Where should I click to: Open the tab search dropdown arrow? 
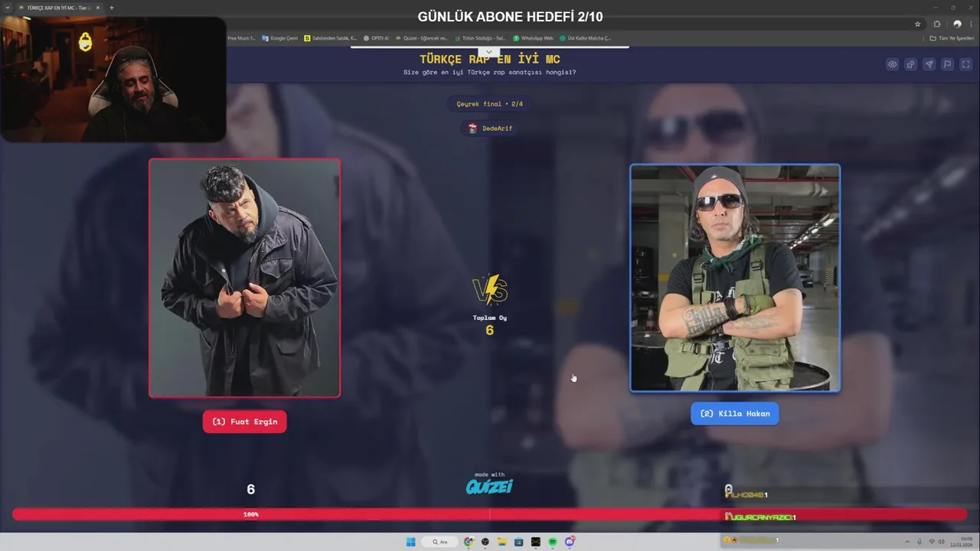[x=6, y=8]
